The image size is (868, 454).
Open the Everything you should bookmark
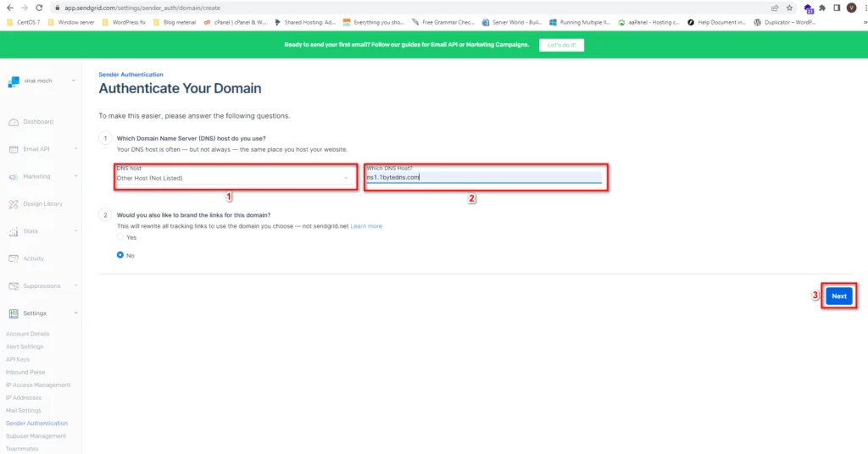pyautogui.click(x=374, y=23)
